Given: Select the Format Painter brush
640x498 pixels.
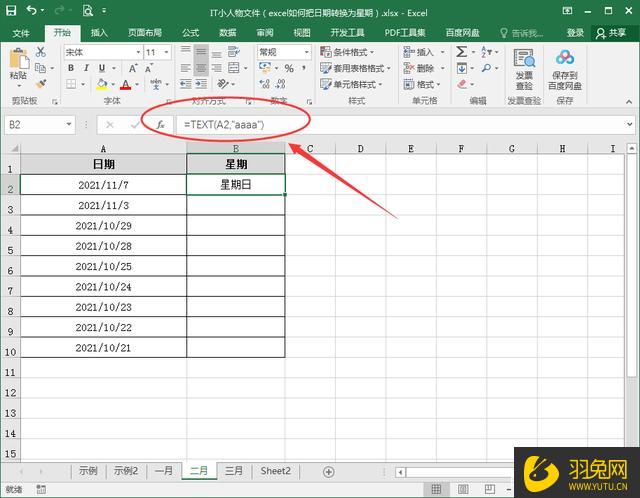Looking at the screenshot, I should [x=40, y=84].
